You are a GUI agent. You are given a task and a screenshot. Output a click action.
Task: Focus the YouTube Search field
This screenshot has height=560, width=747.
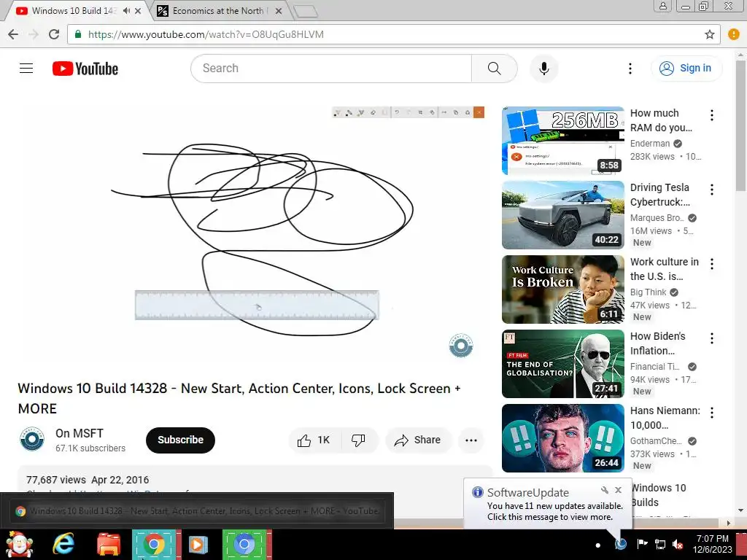(x=331, y=69)
